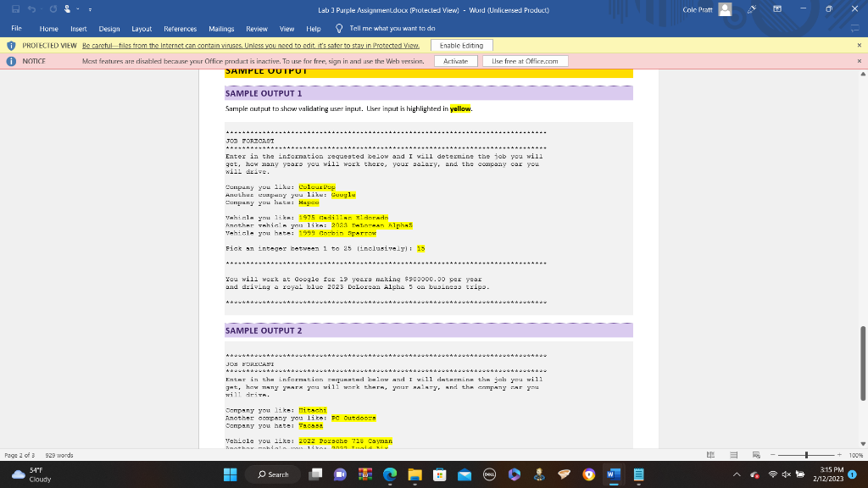868x488 pixels.
Task: Click the Cole Pratt account name
Action: click(698, 9)
